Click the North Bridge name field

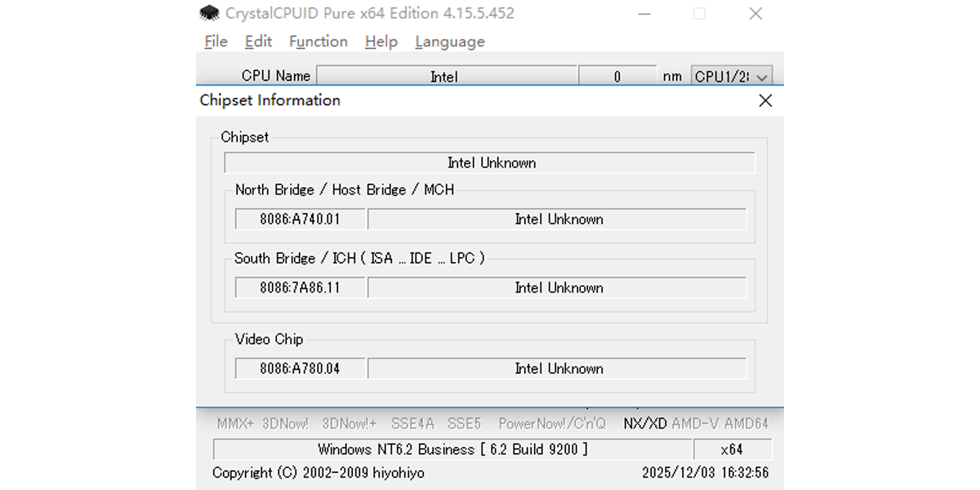pos(558,219)
